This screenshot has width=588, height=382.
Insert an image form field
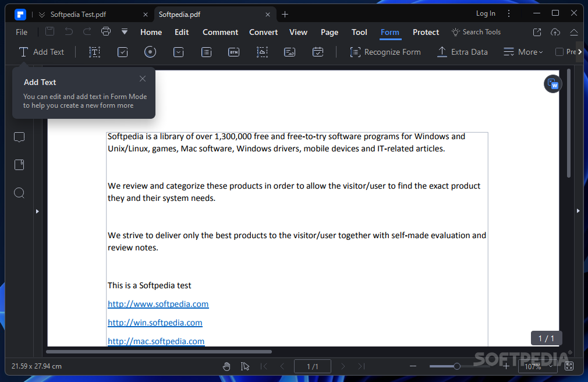pos(262,52)
